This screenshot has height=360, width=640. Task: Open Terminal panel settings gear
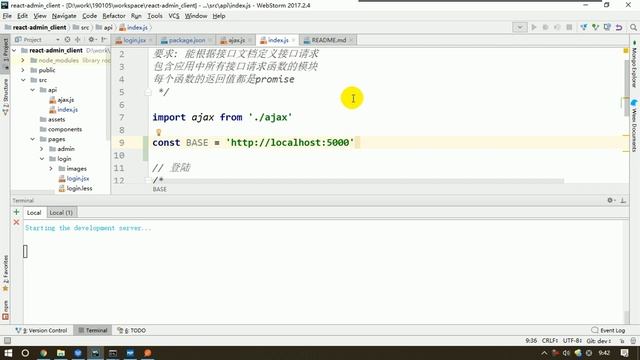click(x=611, y=200)
